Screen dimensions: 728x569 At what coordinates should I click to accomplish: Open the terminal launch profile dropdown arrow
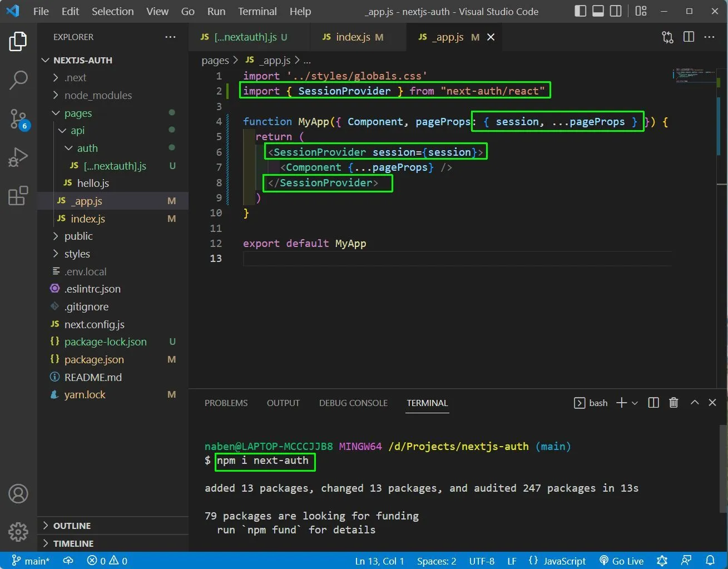click(x=635, y=403)
